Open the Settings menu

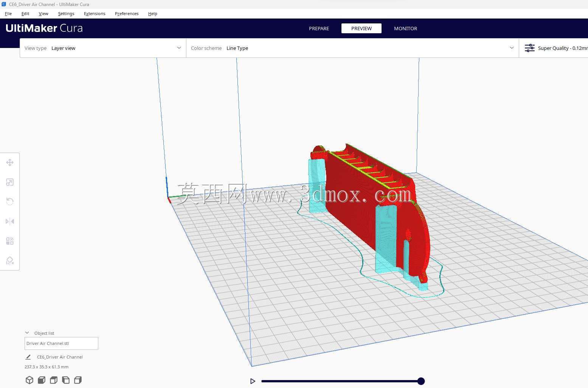click(66, 14)
